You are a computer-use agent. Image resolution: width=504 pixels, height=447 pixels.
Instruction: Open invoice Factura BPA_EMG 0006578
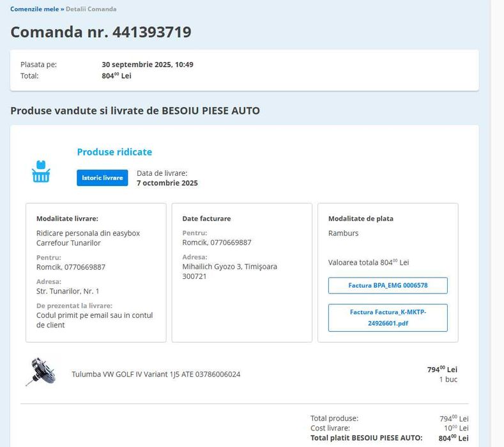388,285
